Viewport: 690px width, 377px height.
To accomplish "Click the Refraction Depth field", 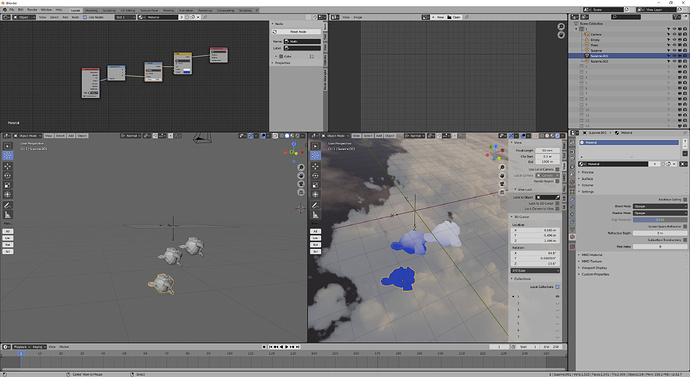I will 659,233.
